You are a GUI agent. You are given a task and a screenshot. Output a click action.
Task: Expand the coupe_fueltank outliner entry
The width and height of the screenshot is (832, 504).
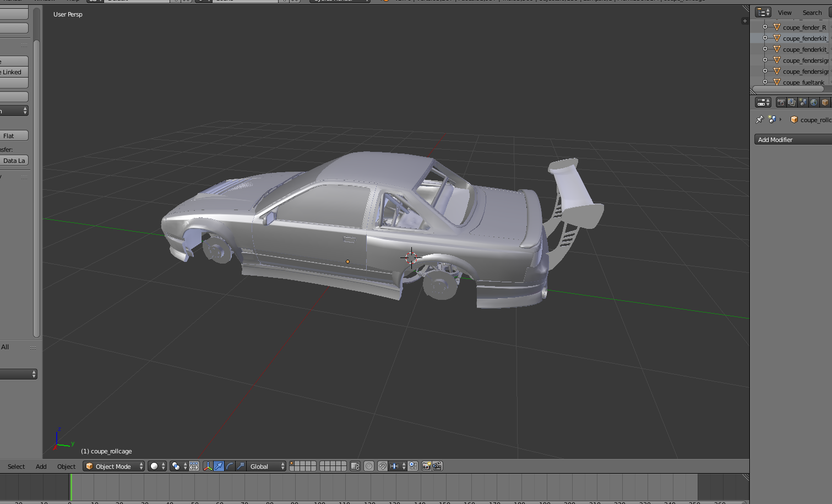765,82
